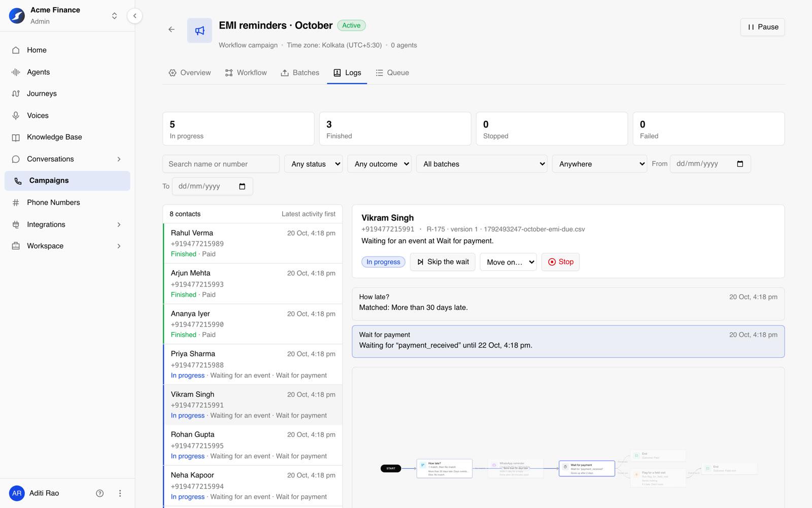Switch to the Workflow tab
812x508 pixels.
(x=246, y=73)
